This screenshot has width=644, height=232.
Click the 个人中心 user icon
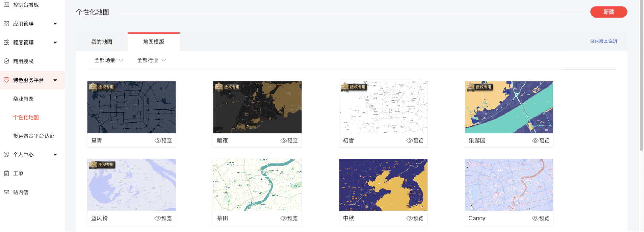point(6,155)
